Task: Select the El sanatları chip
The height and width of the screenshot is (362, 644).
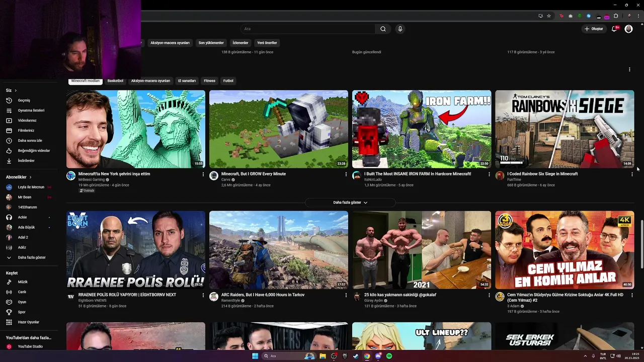Action: point(187,80)
